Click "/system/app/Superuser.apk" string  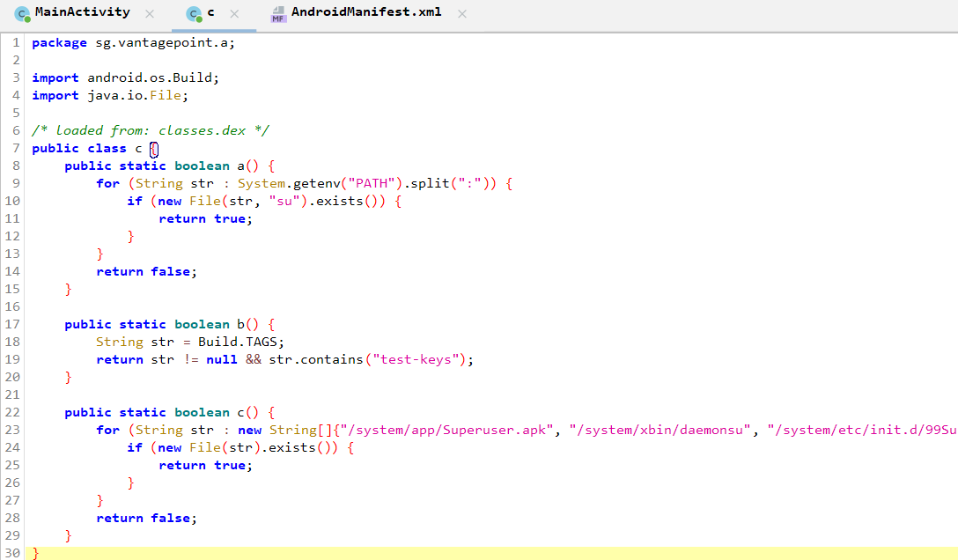[x=447, y=430]
